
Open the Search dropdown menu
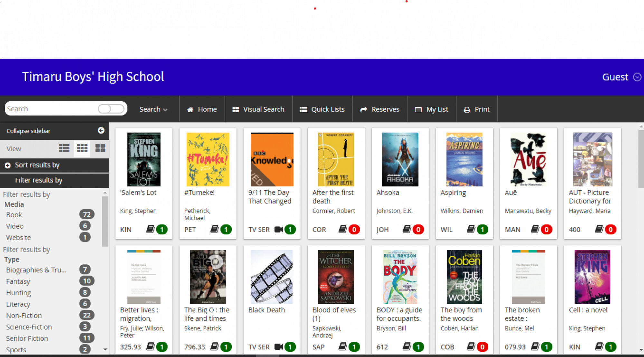[x=153, y=110]
